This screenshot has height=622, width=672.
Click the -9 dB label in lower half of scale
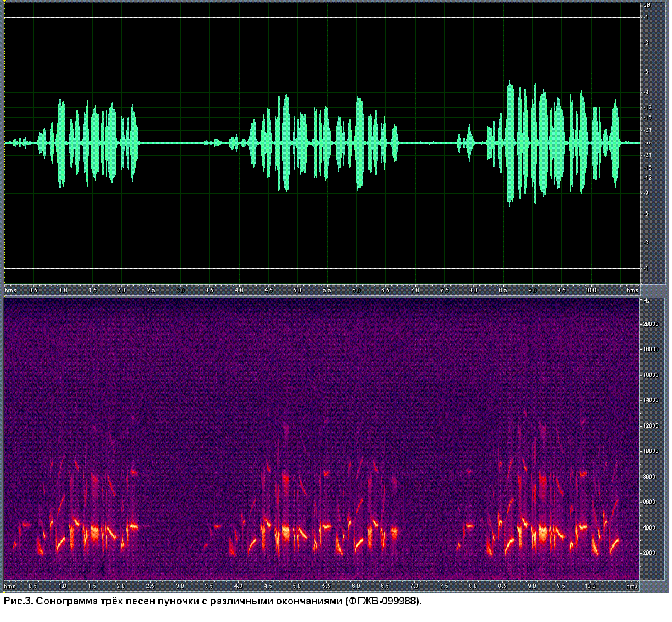coord(646,194)
